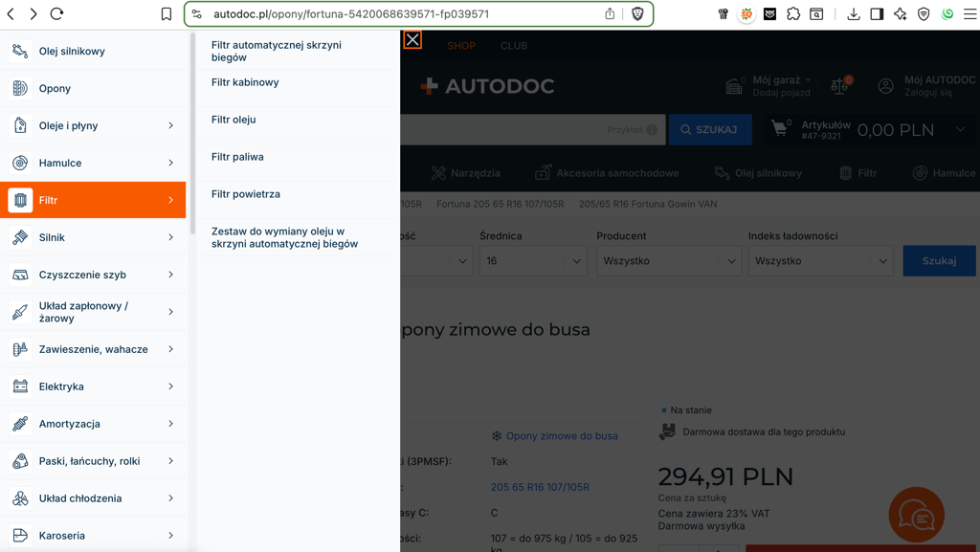Click the Karoseria body part icon

tap(20, 535)
